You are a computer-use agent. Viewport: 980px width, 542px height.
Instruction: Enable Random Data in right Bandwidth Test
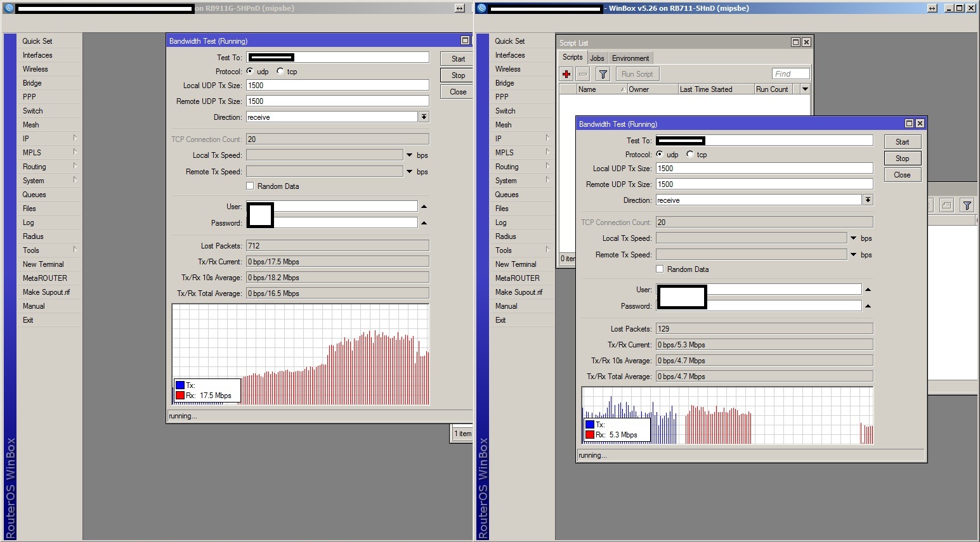point(660,269)
